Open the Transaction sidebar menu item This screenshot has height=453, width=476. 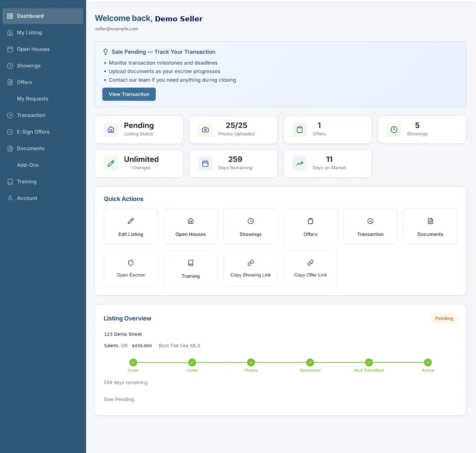coord(43,115)
